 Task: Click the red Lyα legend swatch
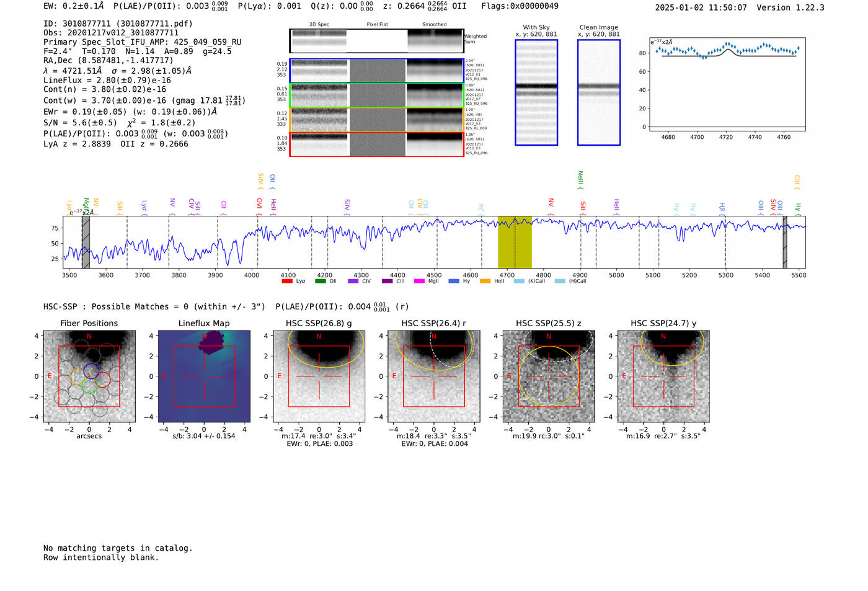287,282
